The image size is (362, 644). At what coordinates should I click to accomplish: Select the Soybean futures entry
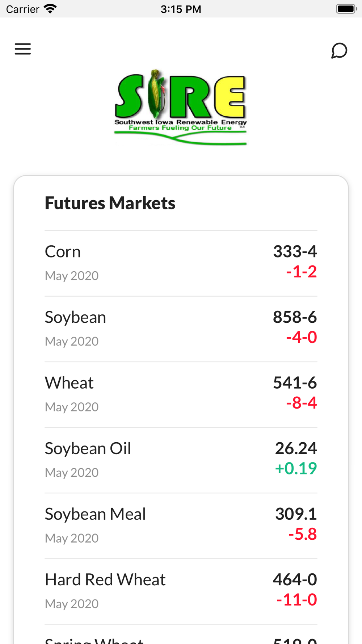click(181, 329)
